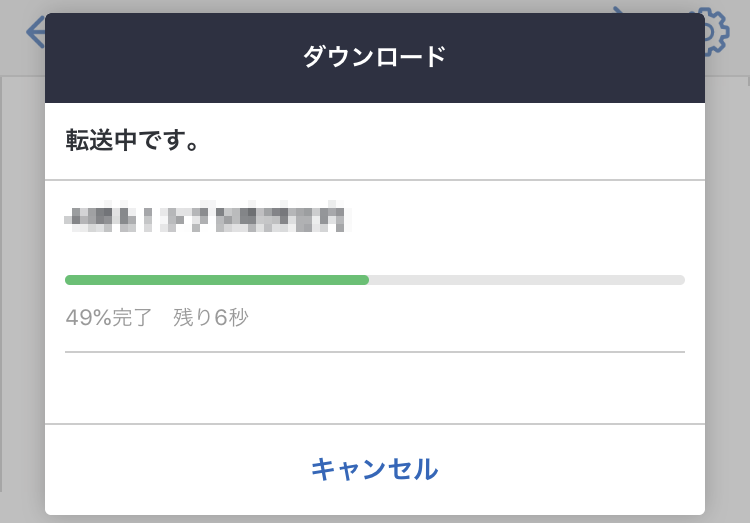Click the gray unfilled portion of progress bar
750x523 pixels.
pyautogui.click(x=527, y=280)
